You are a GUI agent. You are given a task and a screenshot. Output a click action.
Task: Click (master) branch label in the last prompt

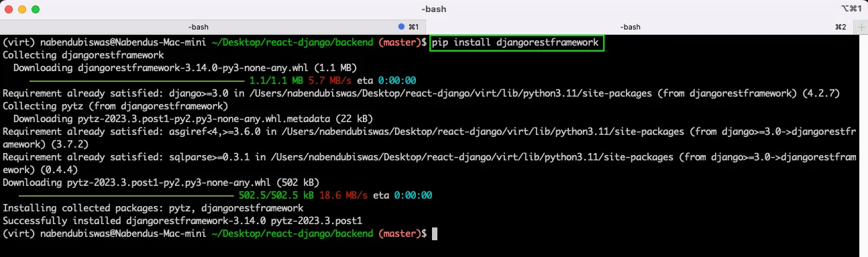click(x=400, y=234)
